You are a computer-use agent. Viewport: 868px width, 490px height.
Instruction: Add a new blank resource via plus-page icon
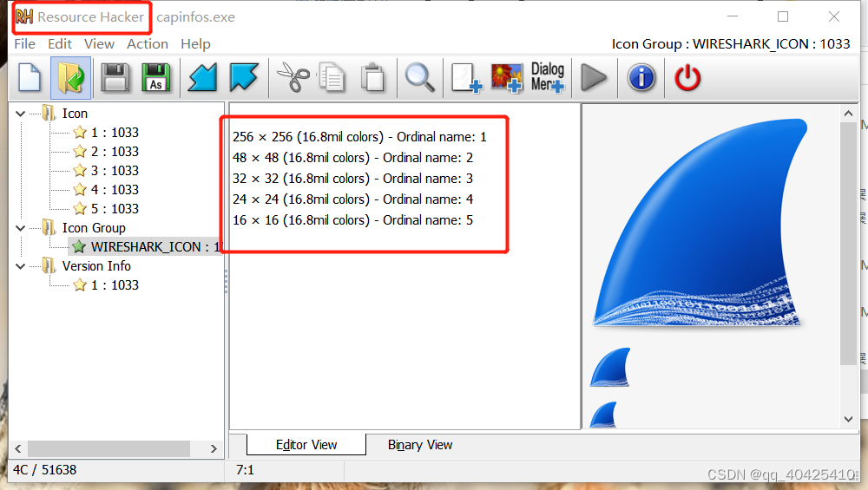(466, 77)
